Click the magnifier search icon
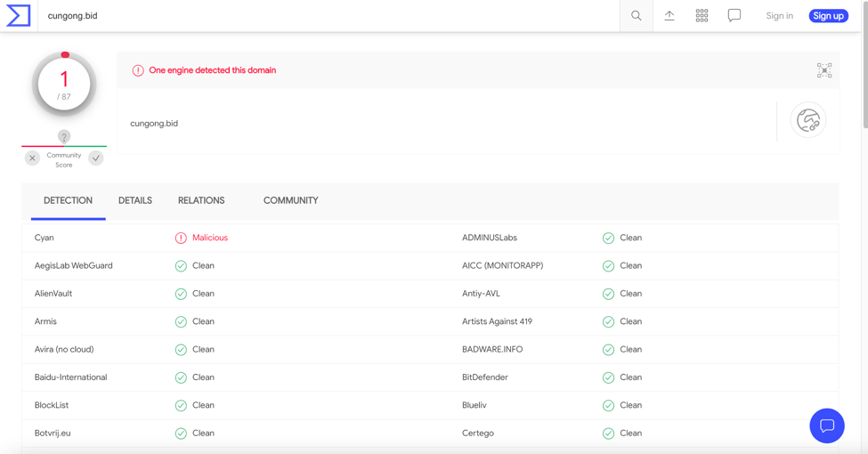Viewport: 868px width, 454px height. click(x=636, y=15)
